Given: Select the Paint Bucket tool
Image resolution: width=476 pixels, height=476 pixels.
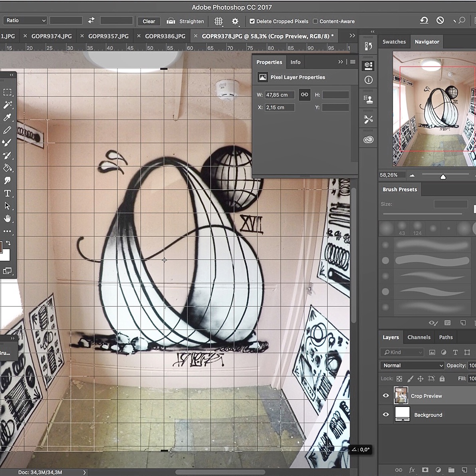Looking at the screenshot, I should 7,168.
